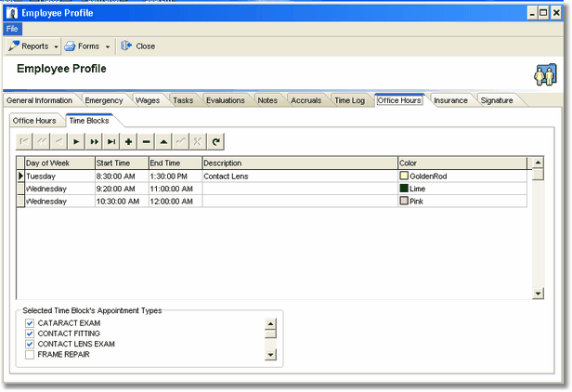Go to last record in navigator
This screenshot has height=392, width=572.
point(111,141)
